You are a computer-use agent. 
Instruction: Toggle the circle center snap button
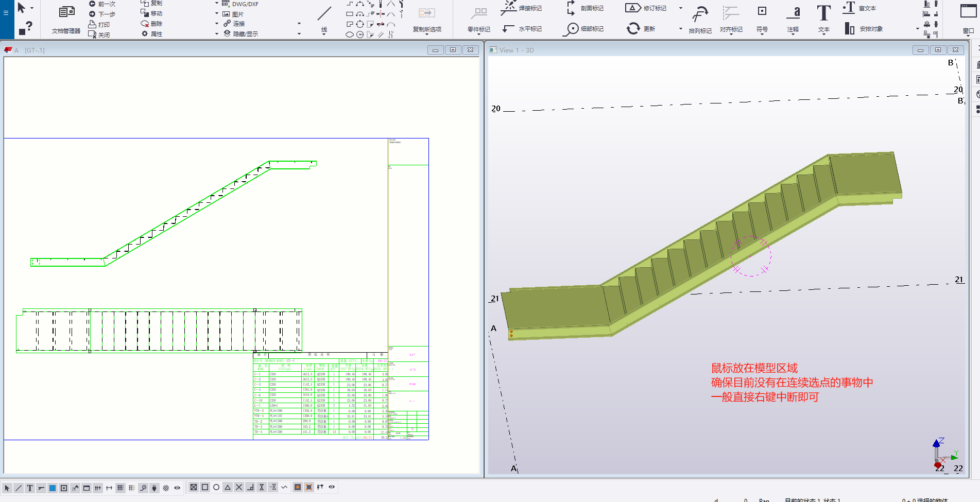pyautogui.click(x=216, y=487)
